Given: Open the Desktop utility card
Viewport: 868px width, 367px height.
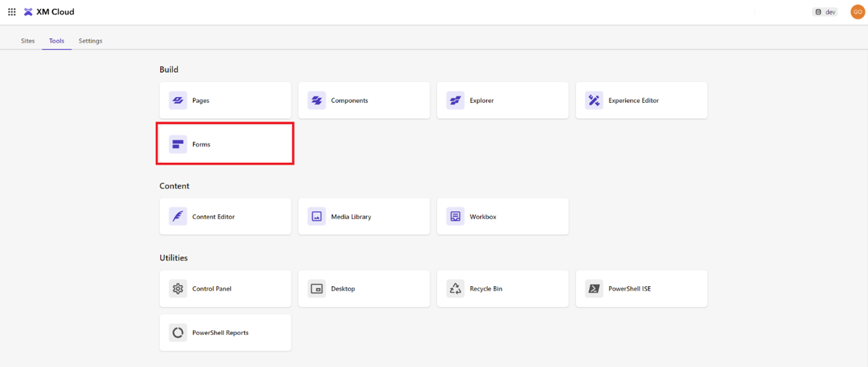Looking at the screenshot, I should 364,289.
